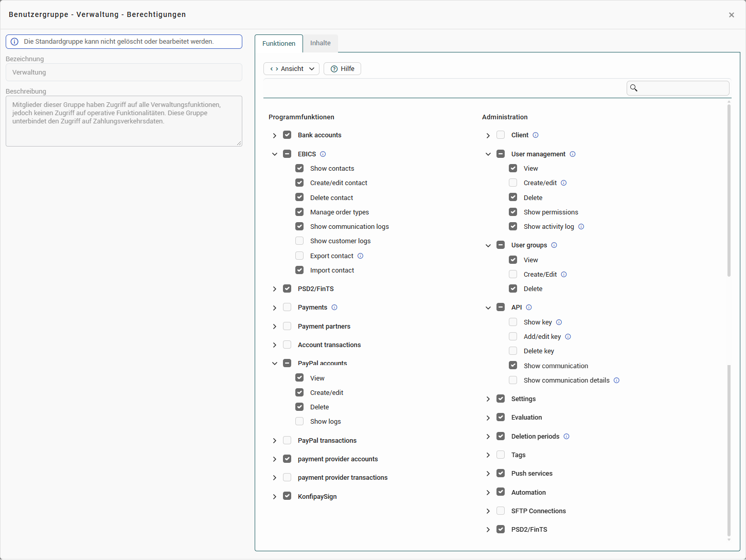Open the Hilfe help button
This screenshot has width=746, height=560.
342,69
